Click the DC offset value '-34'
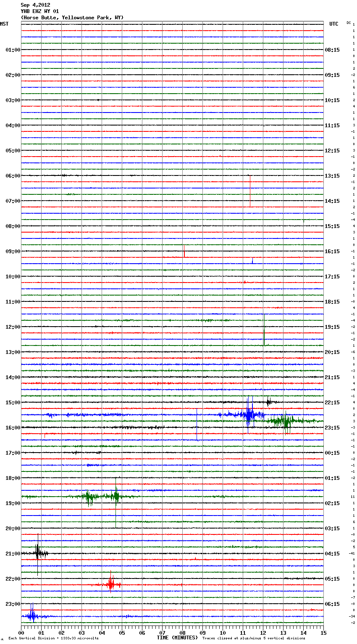The image size is (357, 644). point(352,617)
